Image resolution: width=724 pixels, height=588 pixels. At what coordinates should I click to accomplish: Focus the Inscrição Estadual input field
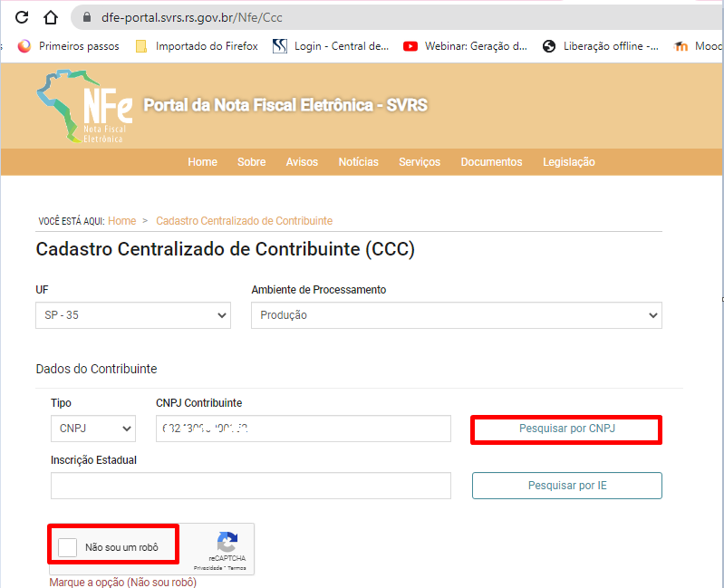[250, 486]
